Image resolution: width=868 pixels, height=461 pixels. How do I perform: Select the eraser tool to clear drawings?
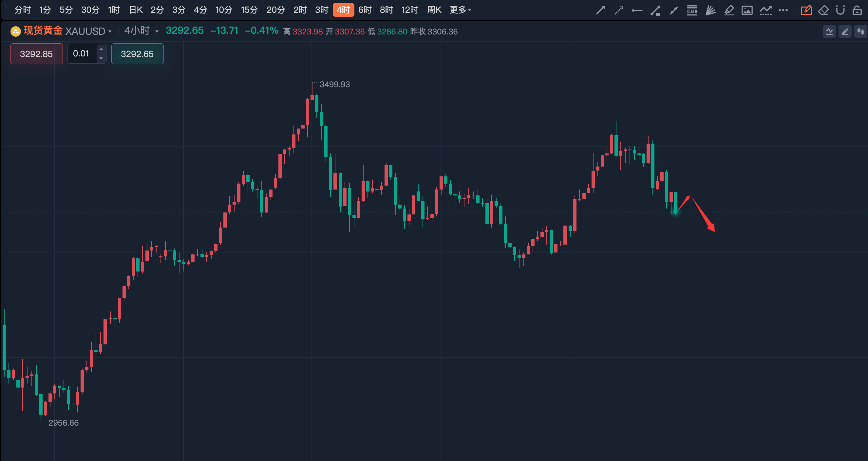[x=823, y=10]
